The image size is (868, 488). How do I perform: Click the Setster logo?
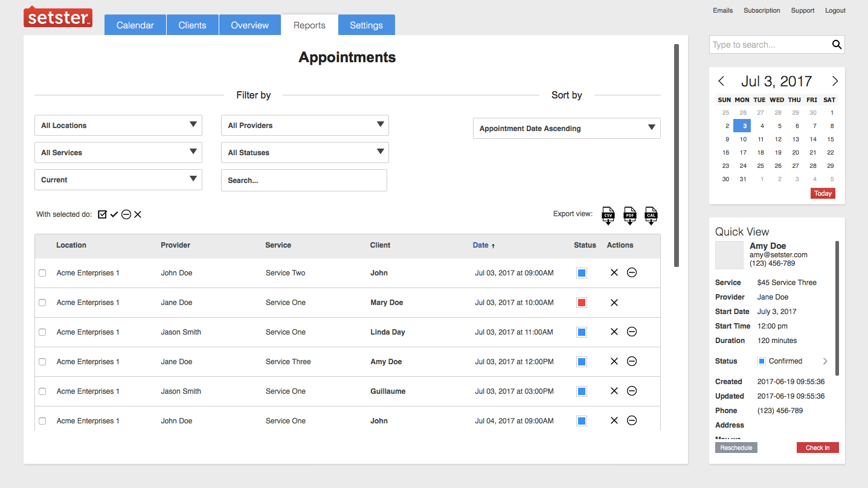click(x=58, y=17)
